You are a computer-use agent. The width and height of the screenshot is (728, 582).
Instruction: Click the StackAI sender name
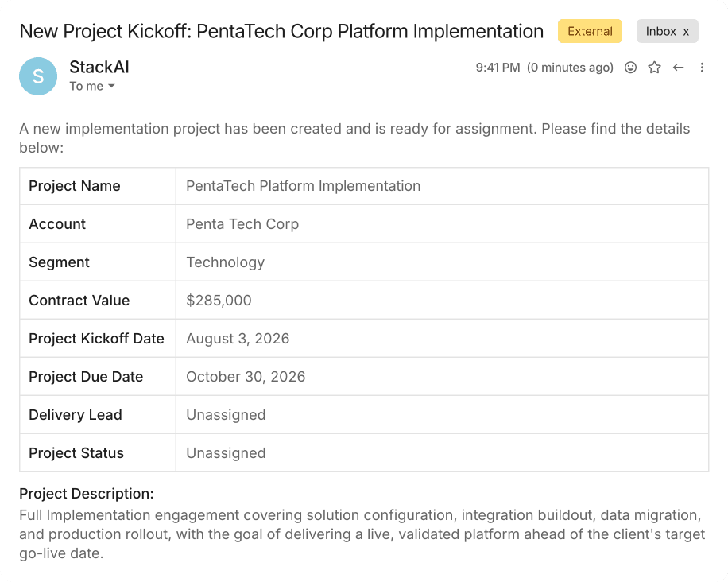[99, 67]
